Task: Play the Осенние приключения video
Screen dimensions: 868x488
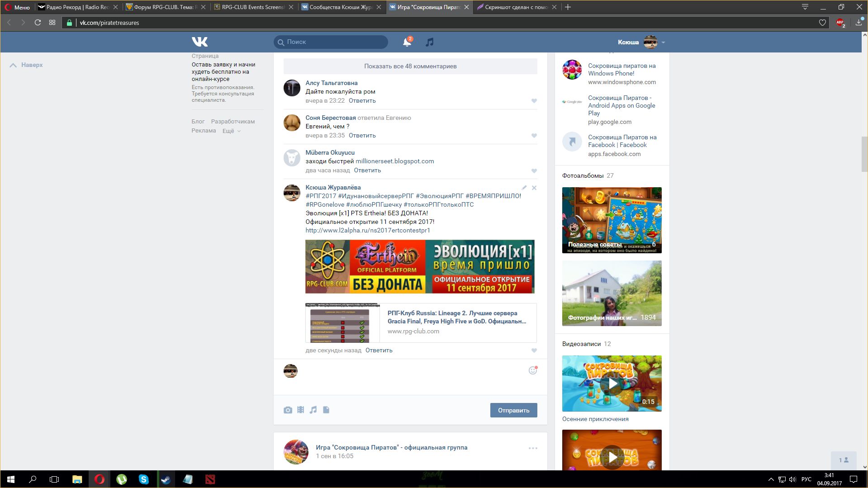Action: tap(612, 384)
